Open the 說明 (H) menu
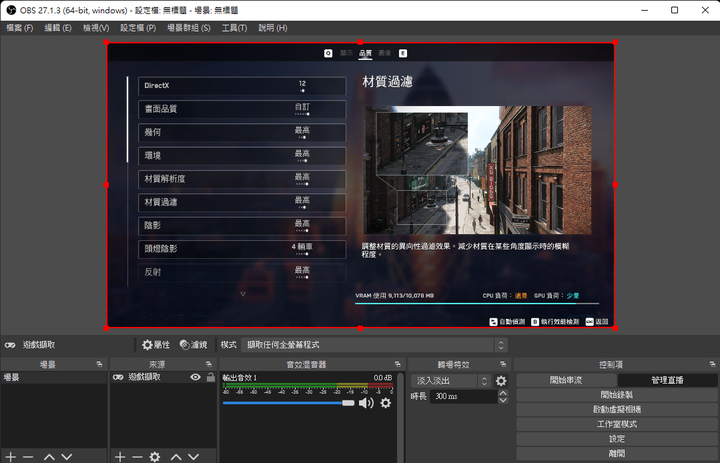 pos(273,28)
